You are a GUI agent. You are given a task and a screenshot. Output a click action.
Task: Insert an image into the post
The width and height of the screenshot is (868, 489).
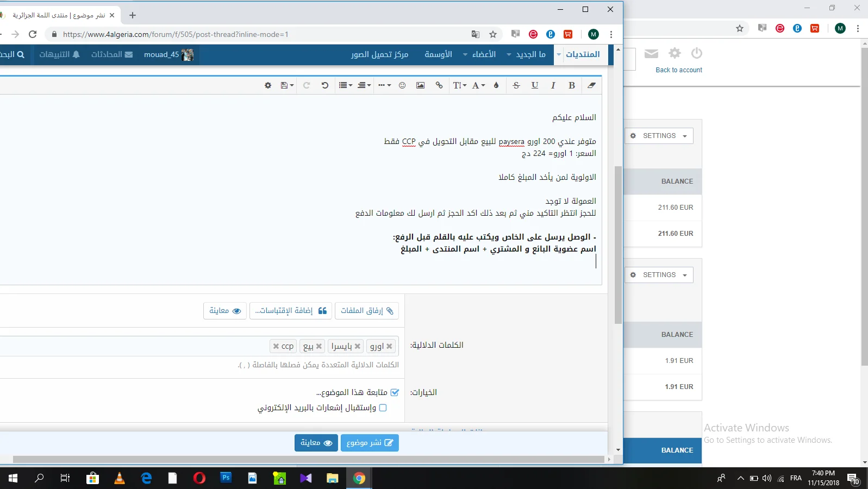pyautogui.click(x=420, y=85)
